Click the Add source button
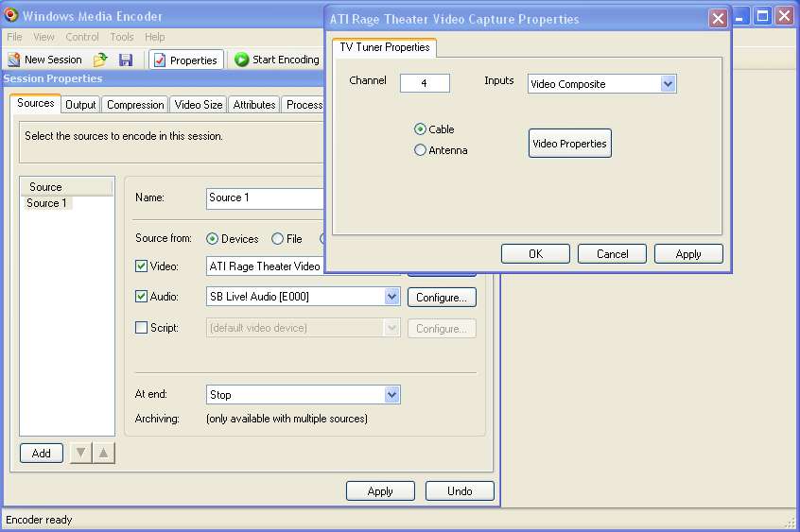The width and height of the screenshot is (800, 532). coord(42,453)
